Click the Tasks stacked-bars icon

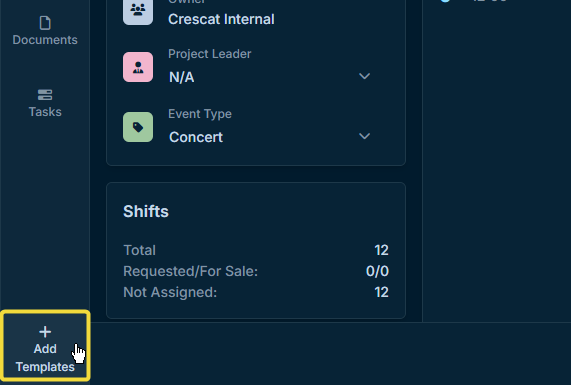45,95
